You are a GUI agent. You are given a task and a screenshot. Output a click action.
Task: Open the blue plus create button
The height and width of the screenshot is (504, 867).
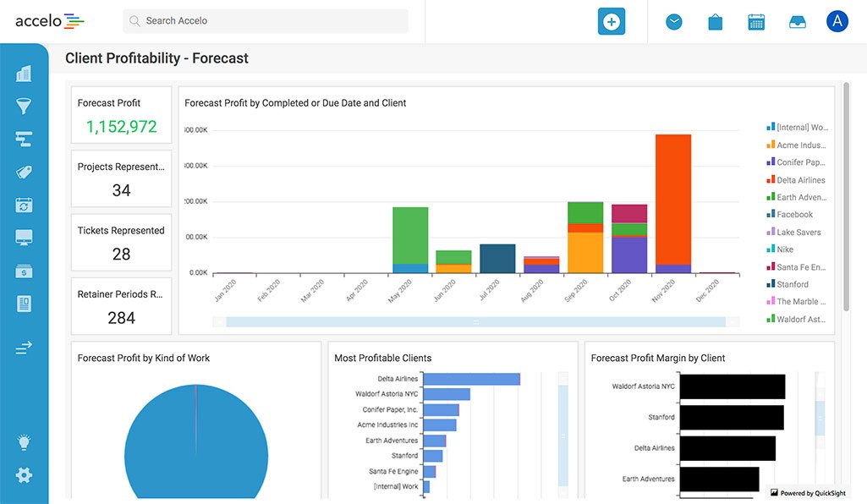click(x=611, y=21)
